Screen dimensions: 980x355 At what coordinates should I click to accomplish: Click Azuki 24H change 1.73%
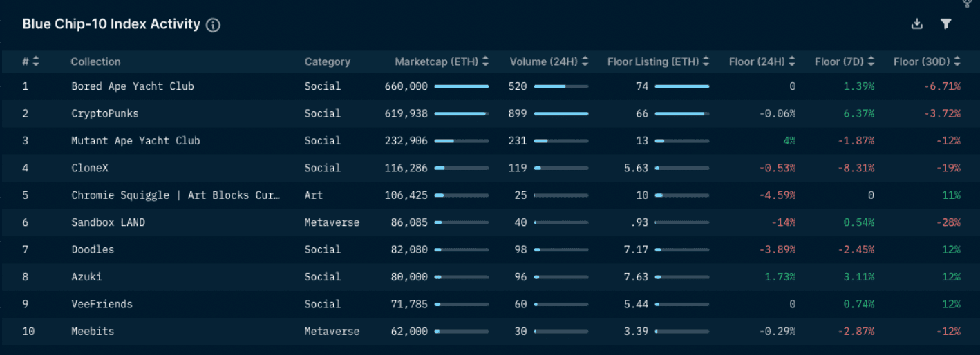780,277
